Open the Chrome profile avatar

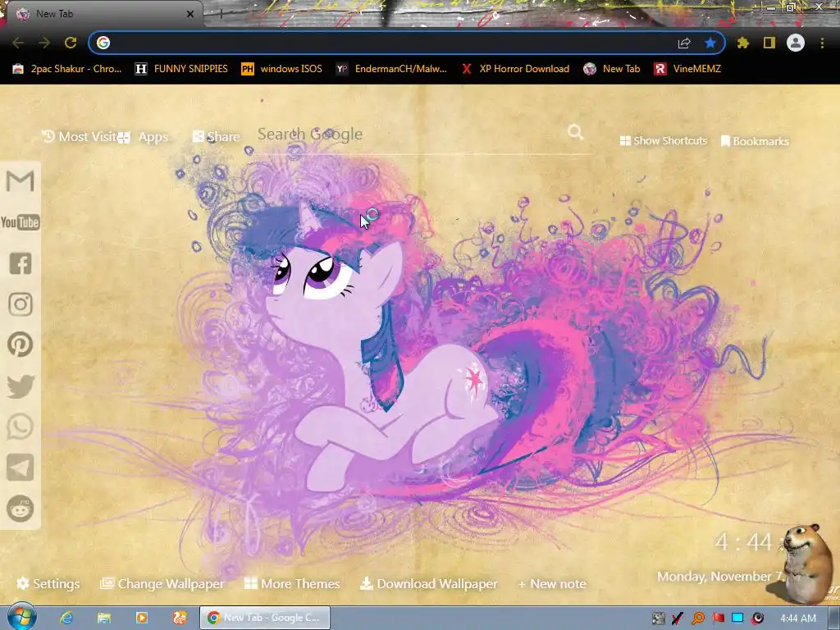point(796,43)
